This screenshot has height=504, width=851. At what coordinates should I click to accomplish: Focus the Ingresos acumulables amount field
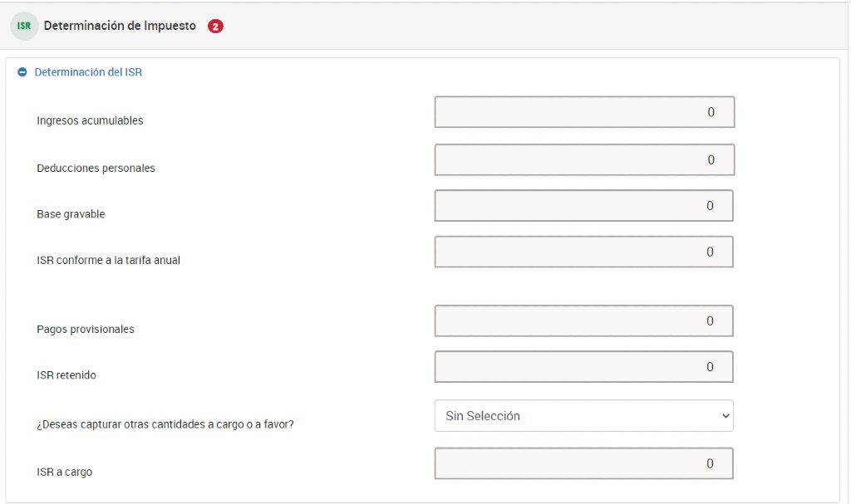pos(584,112)
